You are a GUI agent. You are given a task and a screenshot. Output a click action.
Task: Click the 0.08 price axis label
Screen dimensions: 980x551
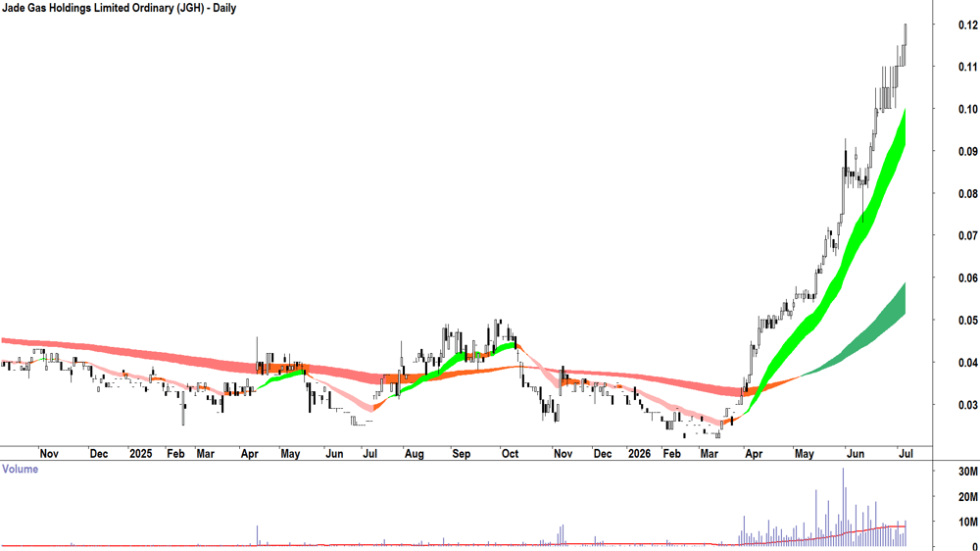click(967, 194)
